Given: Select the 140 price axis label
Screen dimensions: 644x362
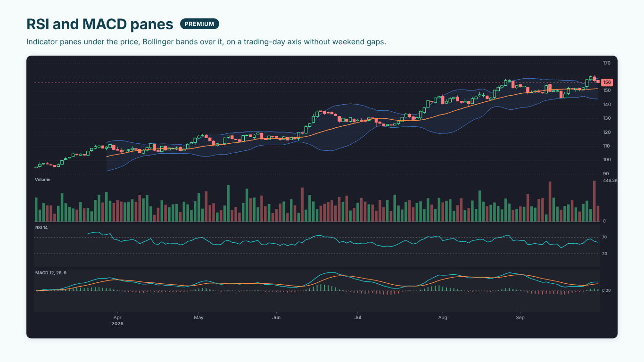Looking at the screenshot, I should click(x=606, y=105).
